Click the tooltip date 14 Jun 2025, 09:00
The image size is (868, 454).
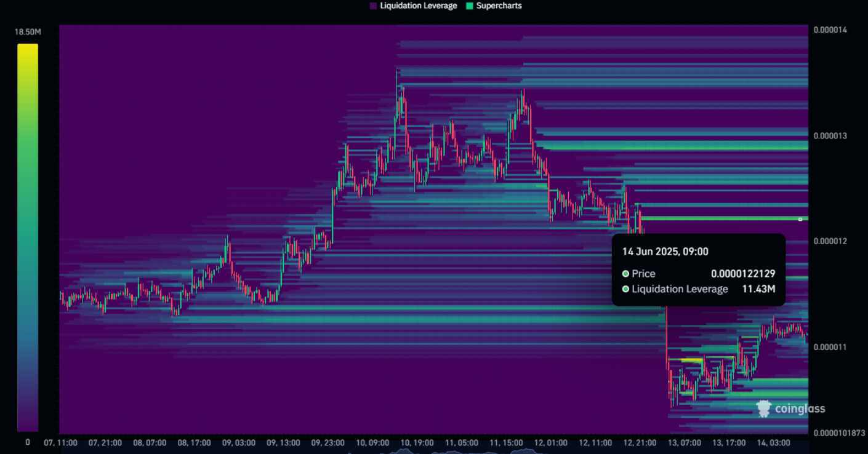pyautogui.click(x=665, y=252)
